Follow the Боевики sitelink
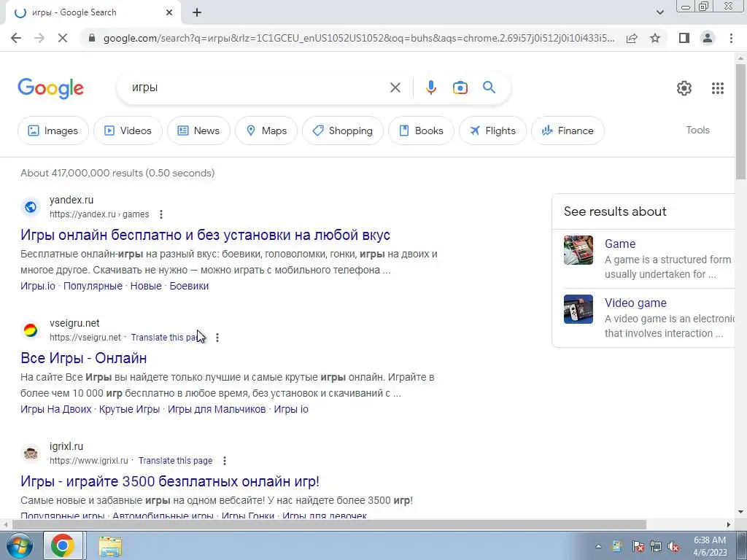The height and width of the screenshot is (560, 747). pyautogui.click(x=189, y=286)
